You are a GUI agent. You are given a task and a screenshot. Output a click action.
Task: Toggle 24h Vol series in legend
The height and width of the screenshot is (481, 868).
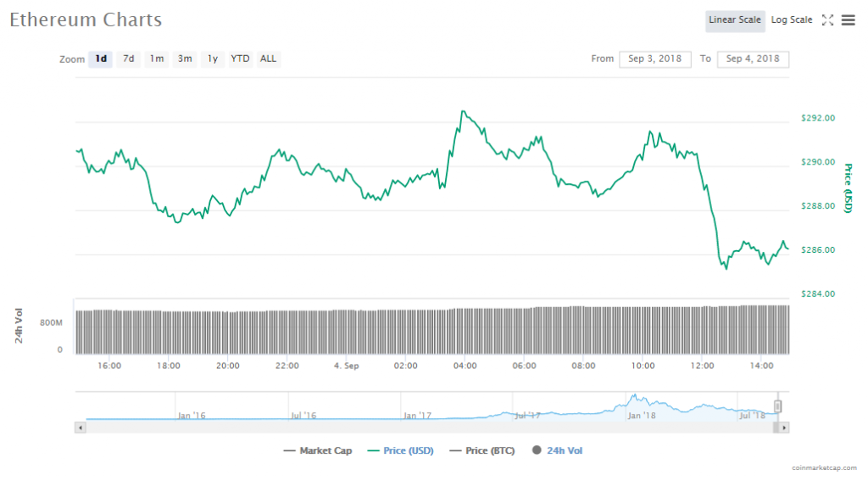[x=558, y=451]
